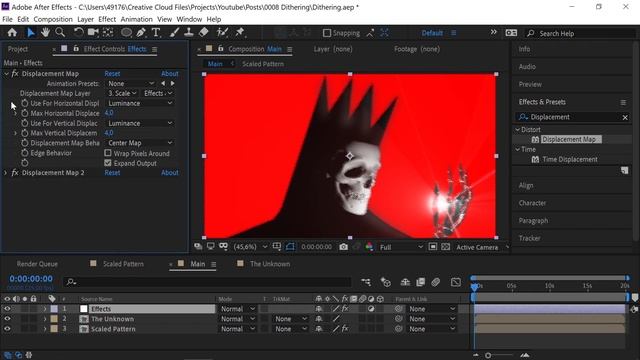Select the Type text tool
The width and height of the screenshot is (640, 360).
(156, 33)
